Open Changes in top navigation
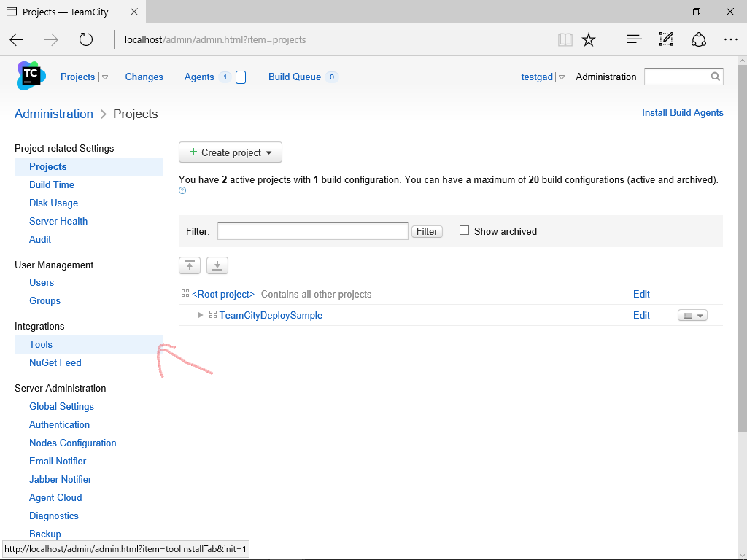 144,77
